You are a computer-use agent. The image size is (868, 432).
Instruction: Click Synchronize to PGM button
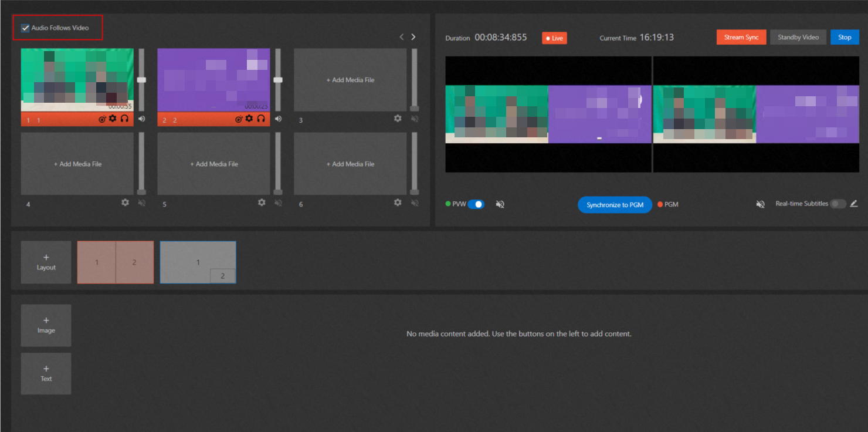[615, 205]
